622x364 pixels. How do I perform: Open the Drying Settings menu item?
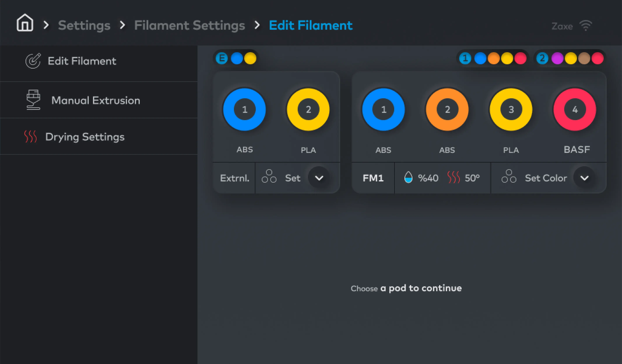pos(85,137)
